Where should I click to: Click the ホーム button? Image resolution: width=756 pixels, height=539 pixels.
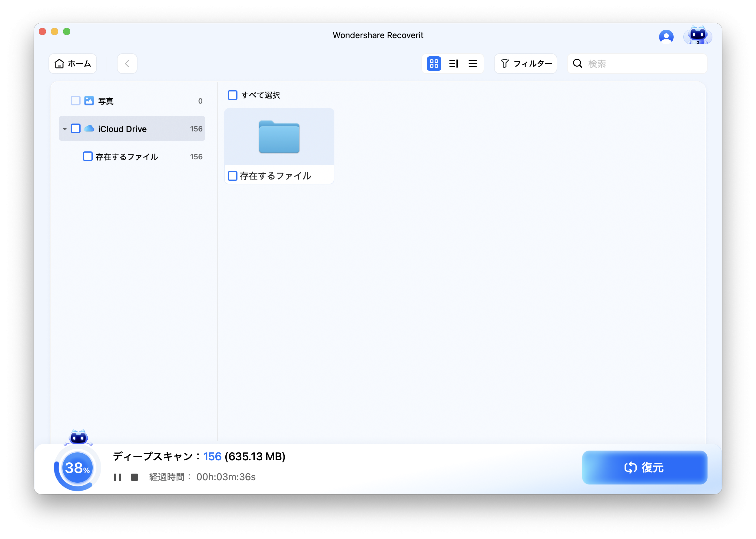pyautogui.click(x=72, y=63)
